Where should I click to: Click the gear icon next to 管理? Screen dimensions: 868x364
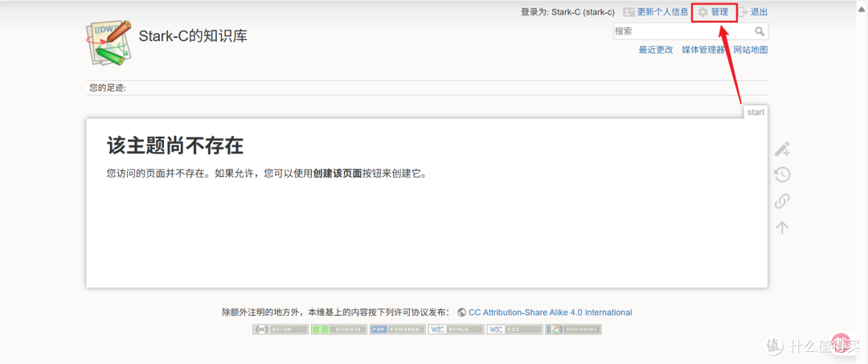click(x=703, y=11)
